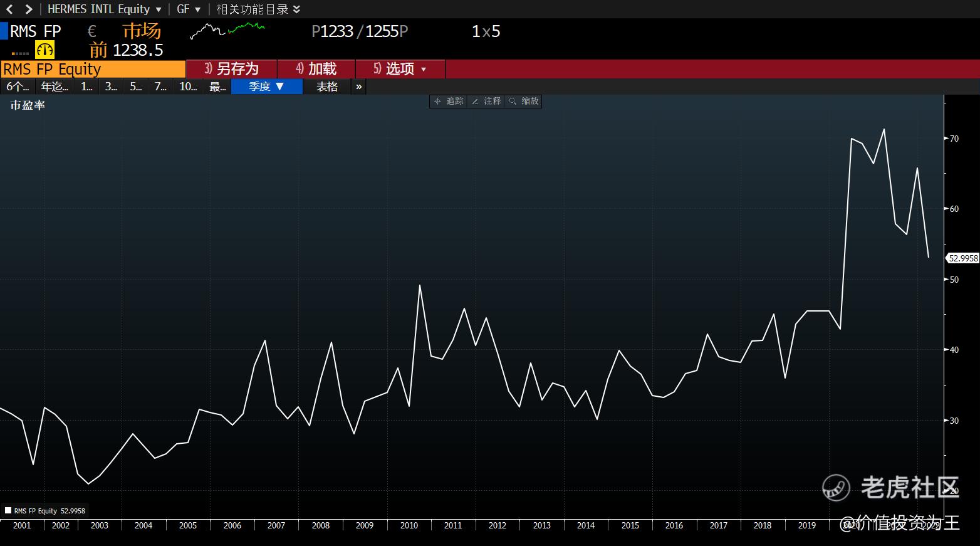Activate the 缩放 zoom tool
980x546 pixels.
(524, 101)
